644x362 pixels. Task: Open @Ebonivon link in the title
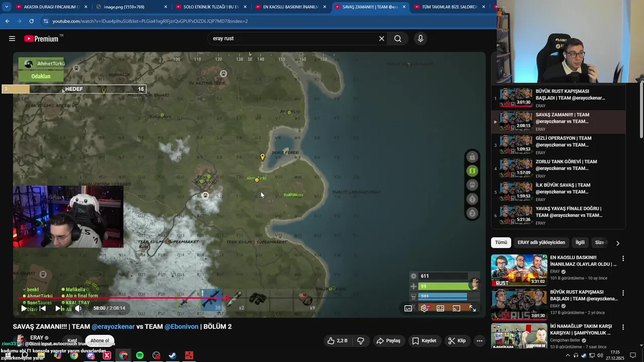point(182,326)
